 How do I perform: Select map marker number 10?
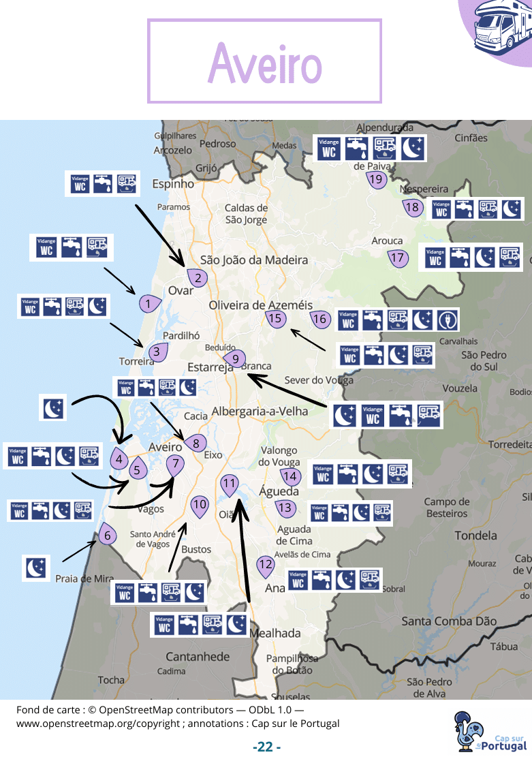click(200, 506)
